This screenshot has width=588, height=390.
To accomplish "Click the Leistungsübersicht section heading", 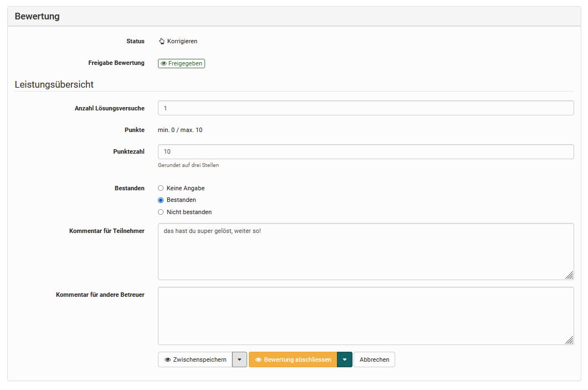I will [54, 84].
